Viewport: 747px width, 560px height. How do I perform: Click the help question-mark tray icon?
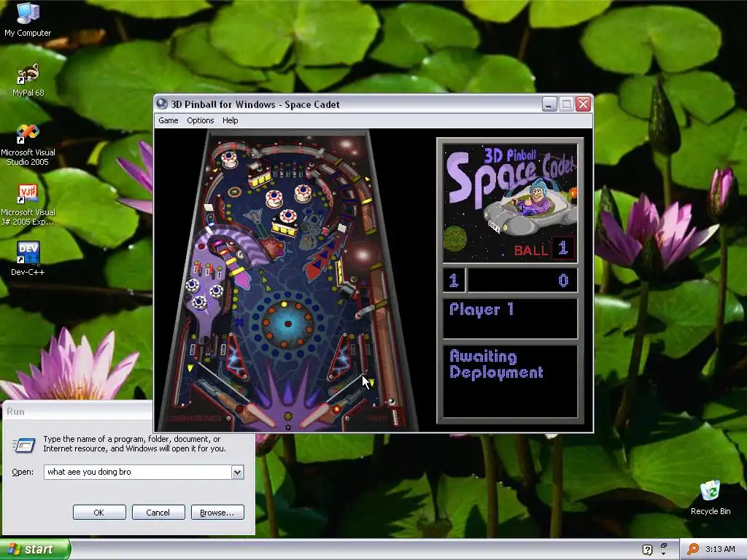647,550
